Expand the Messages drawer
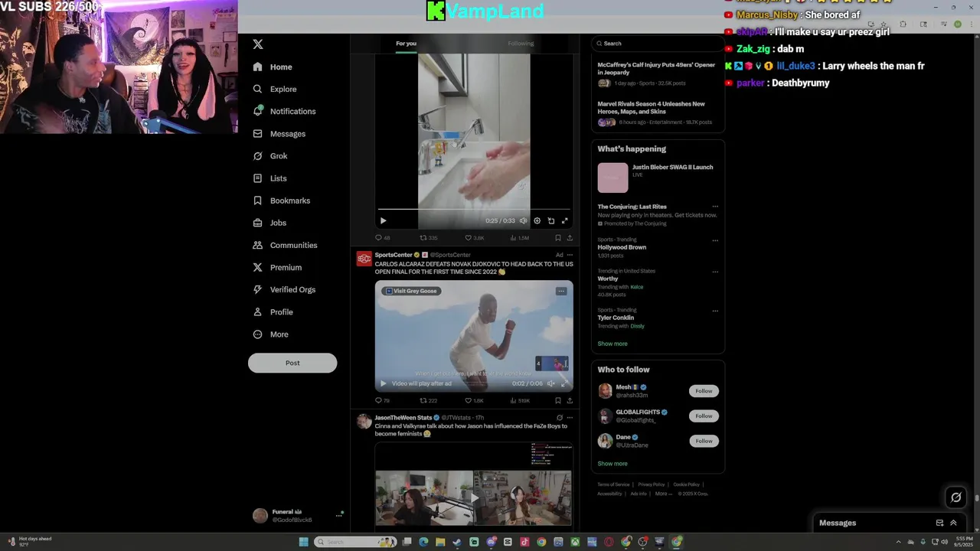Image resolution: width=980 pixels, height=551 pixels. coord(953,523)
